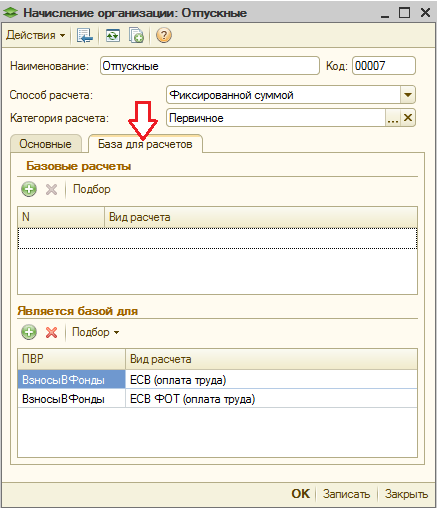Image resolution: width=437 pixels, height=508 pixels.
Task: Click the Записать button
Action: (346, 494)
